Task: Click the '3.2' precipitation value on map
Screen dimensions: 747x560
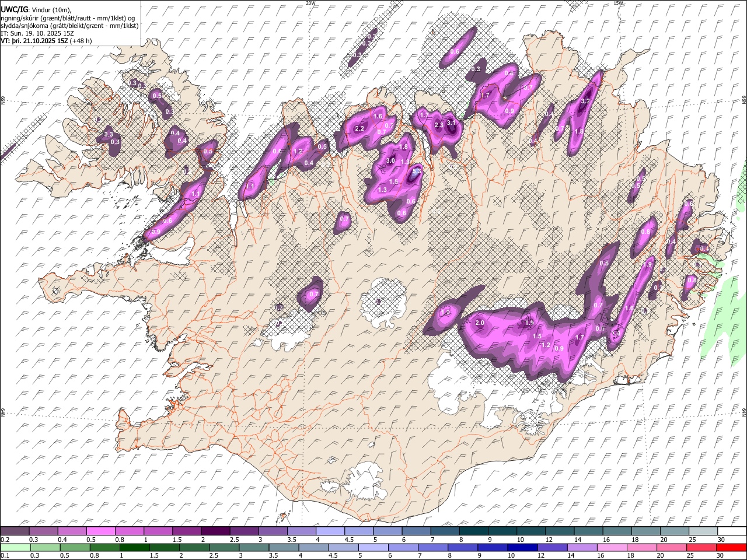Action: point(587,101)
